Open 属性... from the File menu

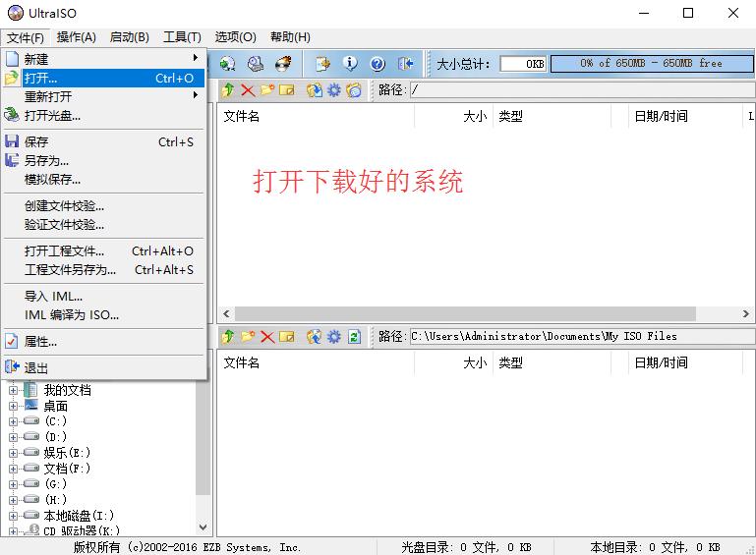click(104, 342)
